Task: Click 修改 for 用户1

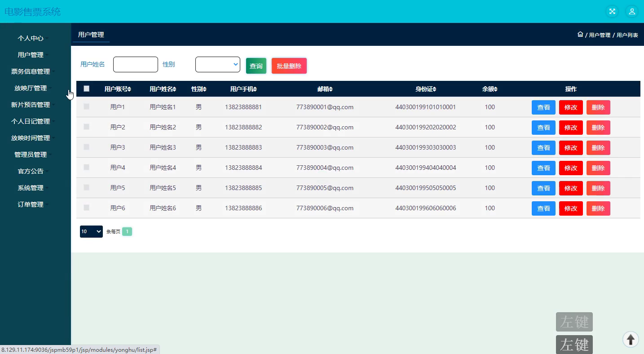Action: click(571, 107)
